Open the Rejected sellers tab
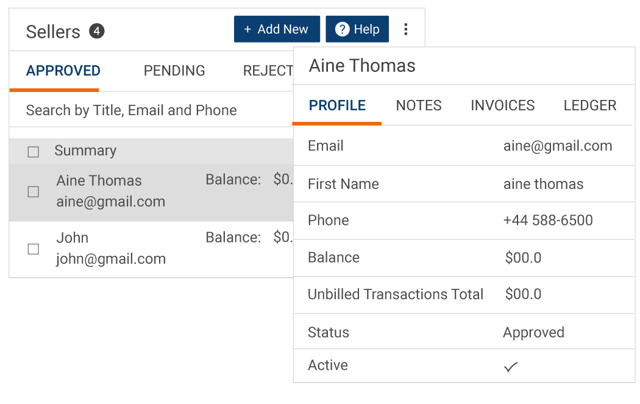The width and height of the screenshot is (640, 404). pos(267,71)
